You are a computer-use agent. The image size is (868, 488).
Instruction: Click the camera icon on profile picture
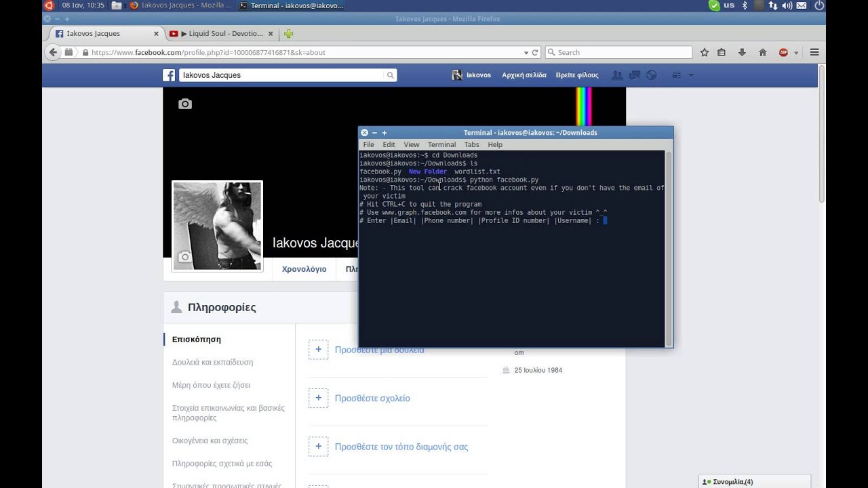(x=184, y=257)
